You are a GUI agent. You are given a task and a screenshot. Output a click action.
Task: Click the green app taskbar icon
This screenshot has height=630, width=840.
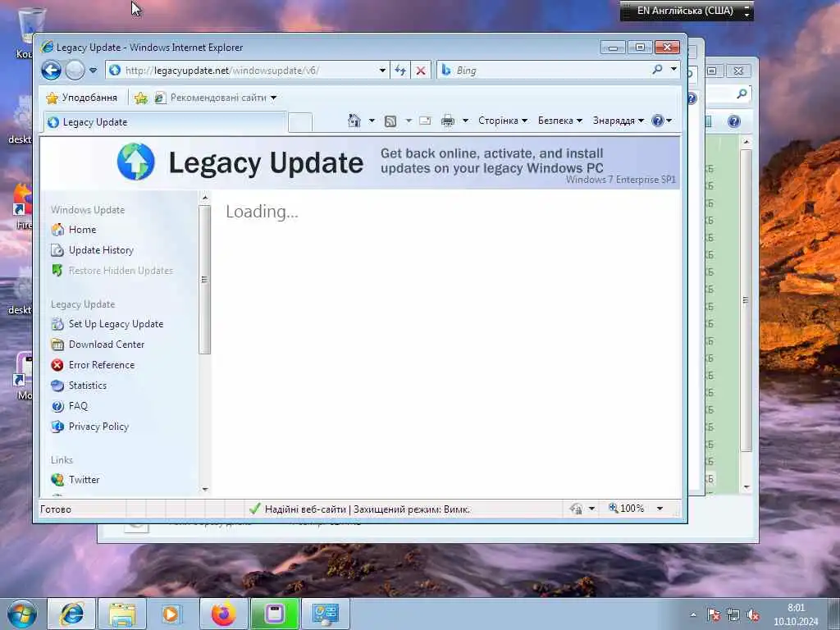(x=274, y=614)
